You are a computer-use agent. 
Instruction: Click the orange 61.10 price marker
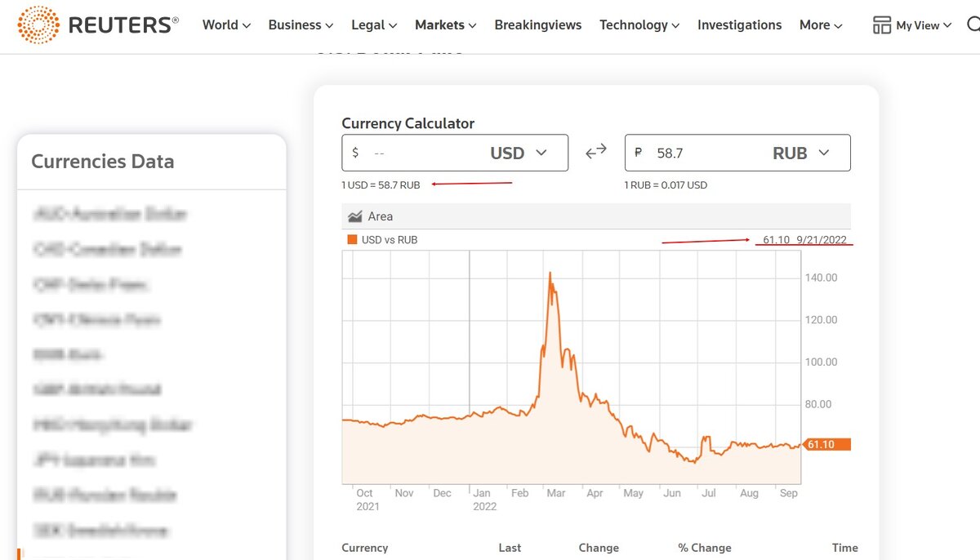tap(826, 445)
